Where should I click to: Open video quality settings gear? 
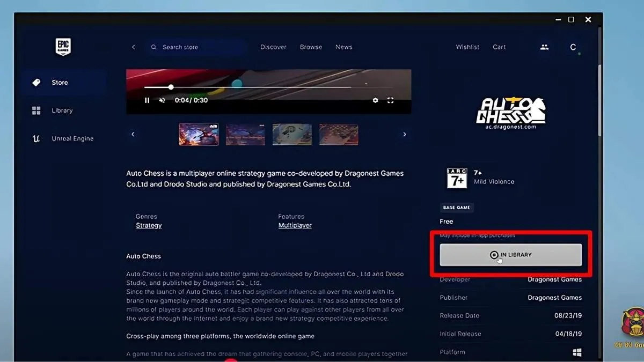tap(375, 100)
